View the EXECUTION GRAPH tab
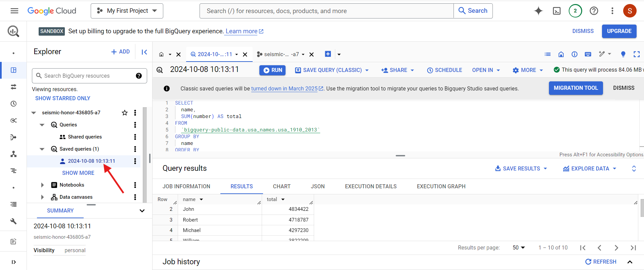Viewport: 644px width, 270px height. pyautogui.click(x=441, y=186)
